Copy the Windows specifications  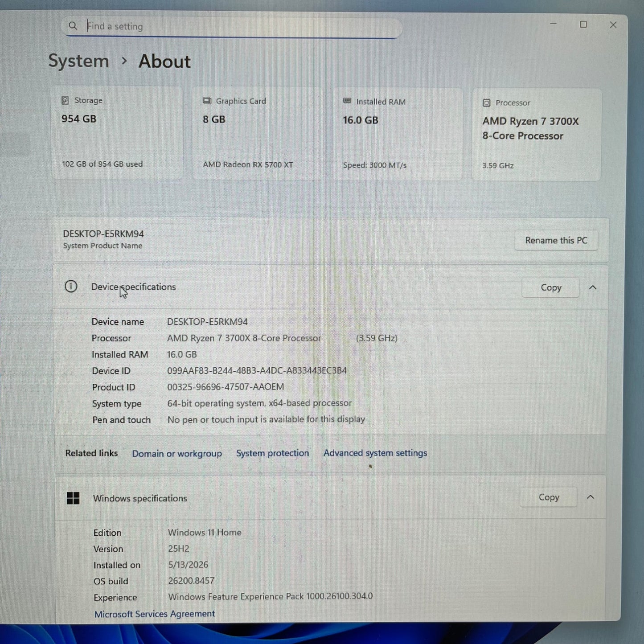coord(548,497)
